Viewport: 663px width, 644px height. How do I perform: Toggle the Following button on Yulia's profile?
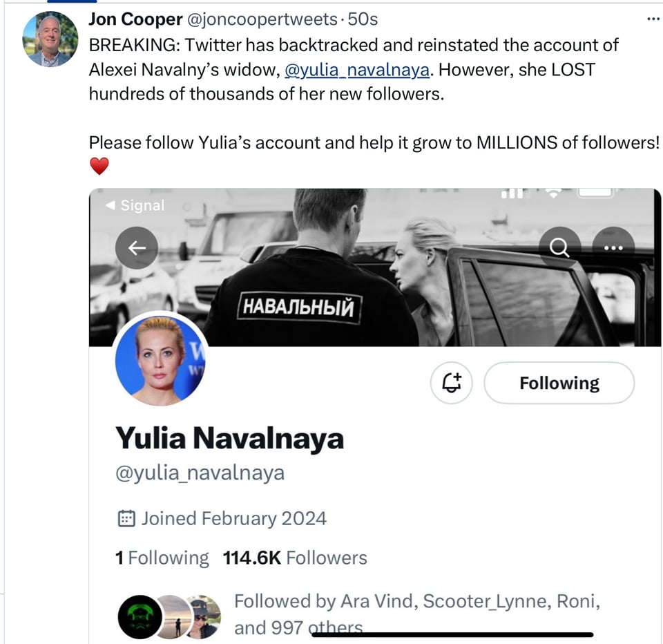pyautogui.click(x=559, y=383)
